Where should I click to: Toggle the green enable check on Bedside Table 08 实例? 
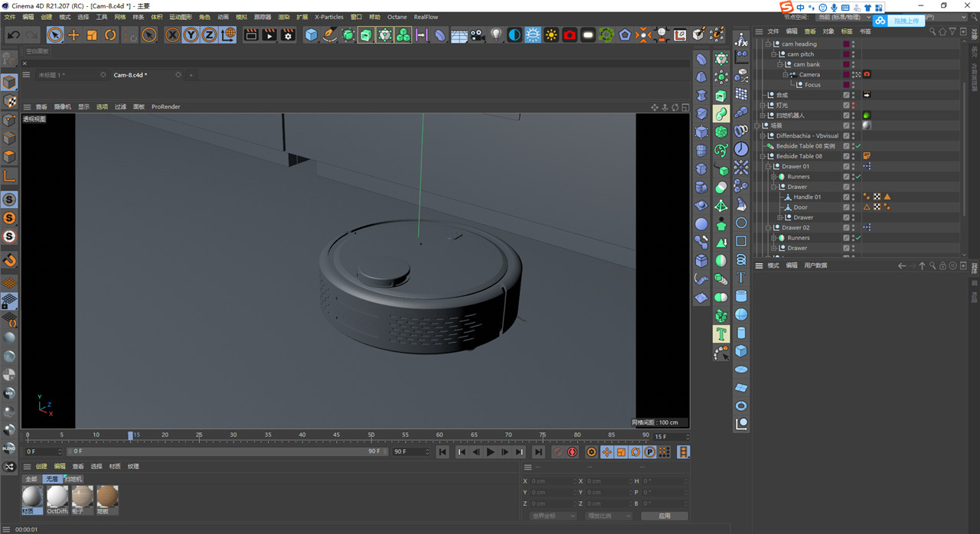coord(859,146)
